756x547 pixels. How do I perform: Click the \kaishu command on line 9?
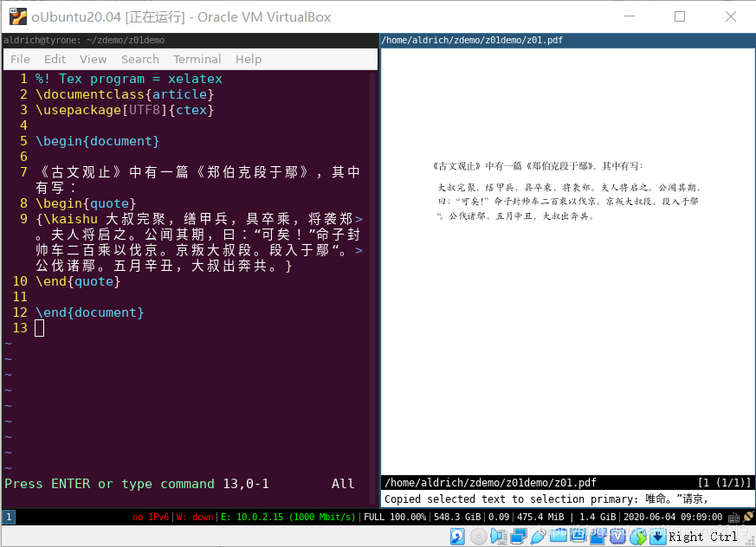click(x=70, y=219)
